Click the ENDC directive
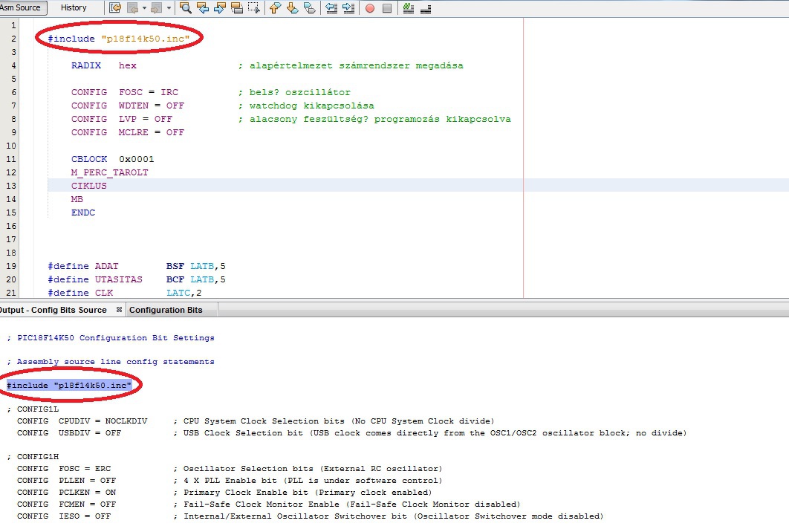 pos(83,213)
